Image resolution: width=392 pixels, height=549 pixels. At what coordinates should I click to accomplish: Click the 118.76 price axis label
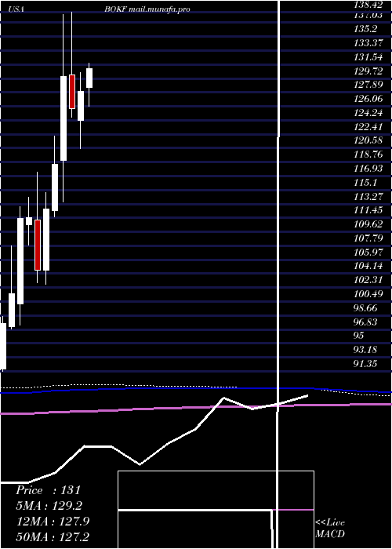(368, 155)
